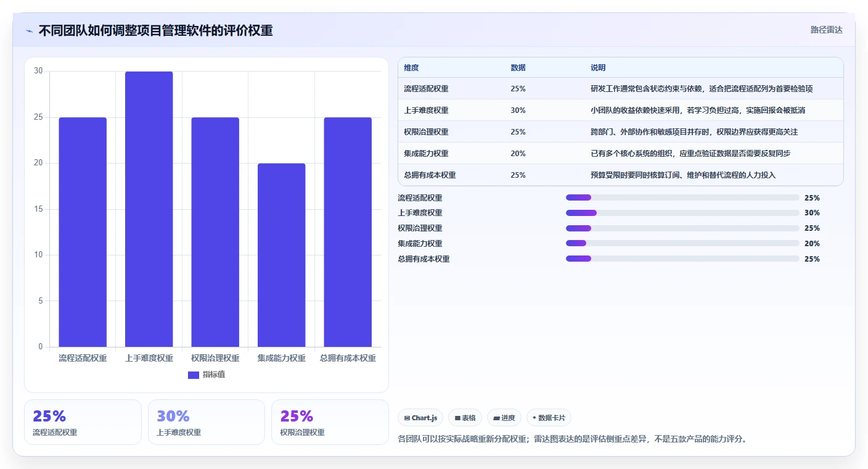The height and width of the screenshot is (469, 868).
Task: Click the 30 y-axis tick label
Action: (38, 71)
